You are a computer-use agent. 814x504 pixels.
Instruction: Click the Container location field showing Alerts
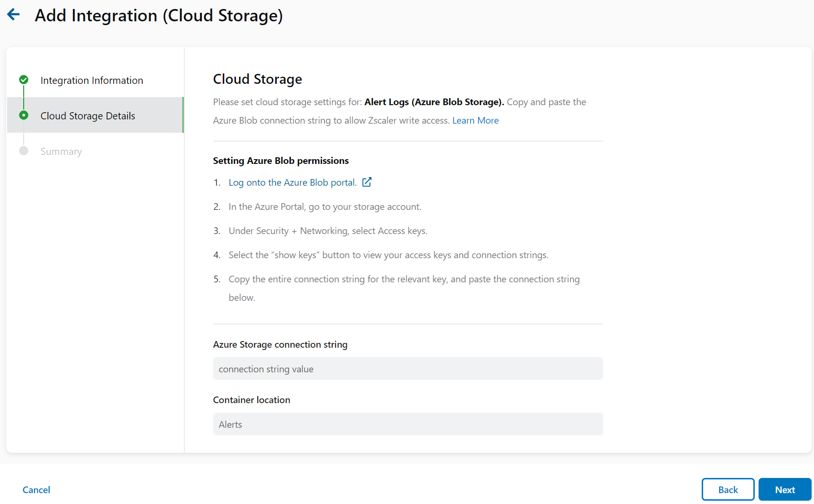point(407,424)
